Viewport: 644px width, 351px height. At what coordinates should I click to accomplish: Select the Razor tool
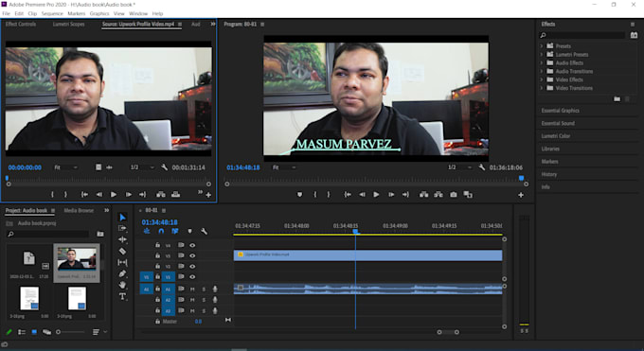coord(122,251)
